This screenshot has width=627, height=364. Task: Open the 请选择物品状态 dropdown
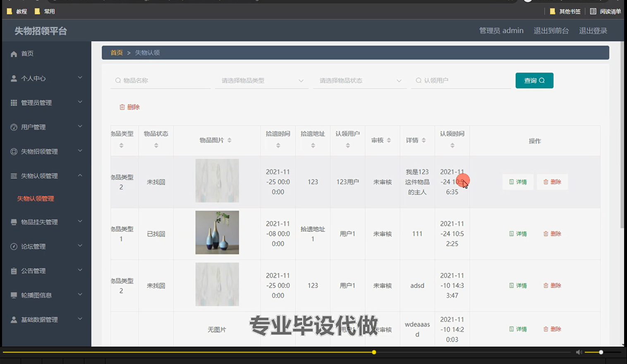pos(359,80)
